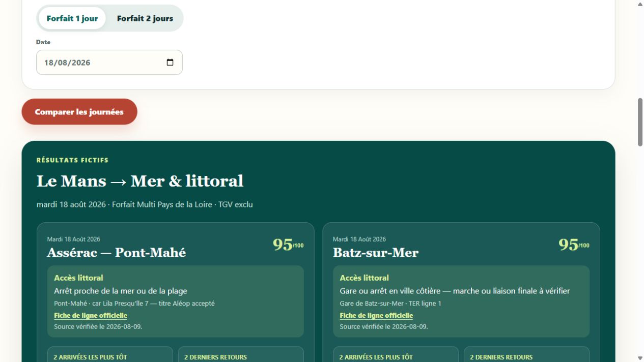Click the scrollbar down arrow
This screenshot has width=644, height=362.
[640, 358]
